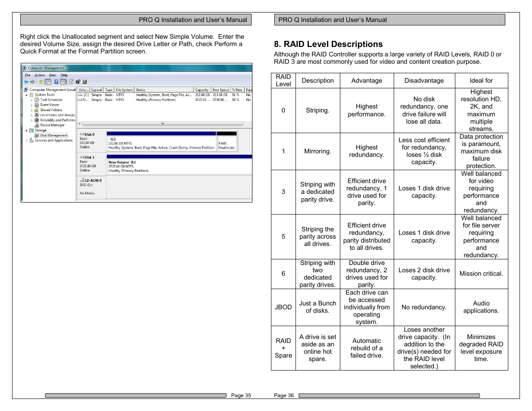Click the volume list scroll-left arrow
Image resolution: width=532 pixels, height=411 pixels.
pos(79,124)
